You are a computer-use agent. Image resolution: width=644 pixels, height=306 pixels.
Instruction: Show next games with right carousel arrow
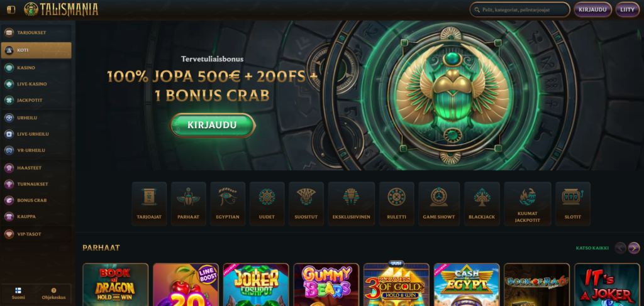click(x=634, y=248)
